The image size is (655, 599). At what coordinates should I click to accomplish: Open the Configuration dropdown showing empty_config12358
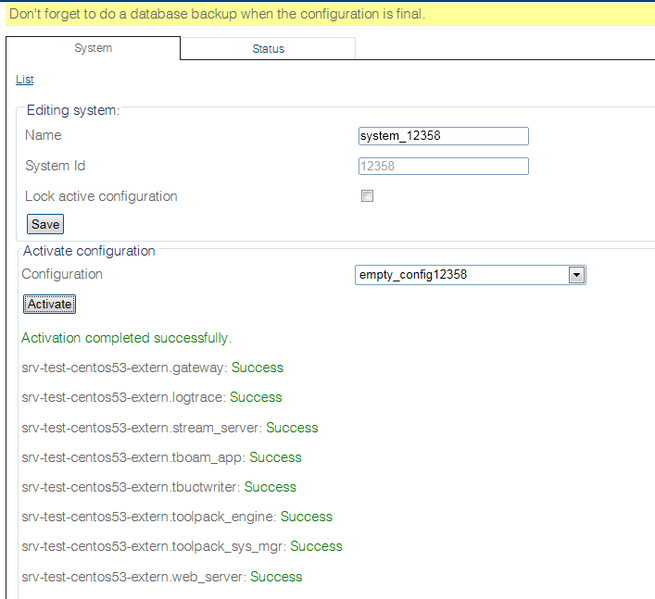coord(460,275)
